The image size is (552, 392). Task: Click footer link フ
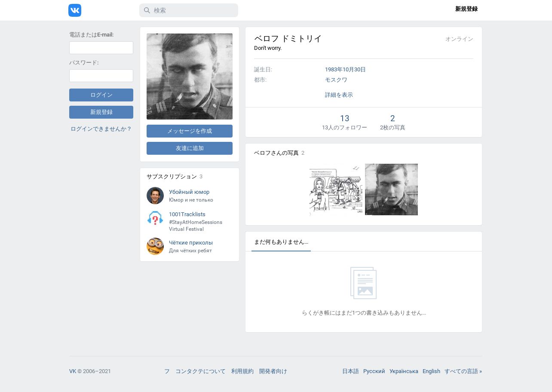(x=167, y=371)
